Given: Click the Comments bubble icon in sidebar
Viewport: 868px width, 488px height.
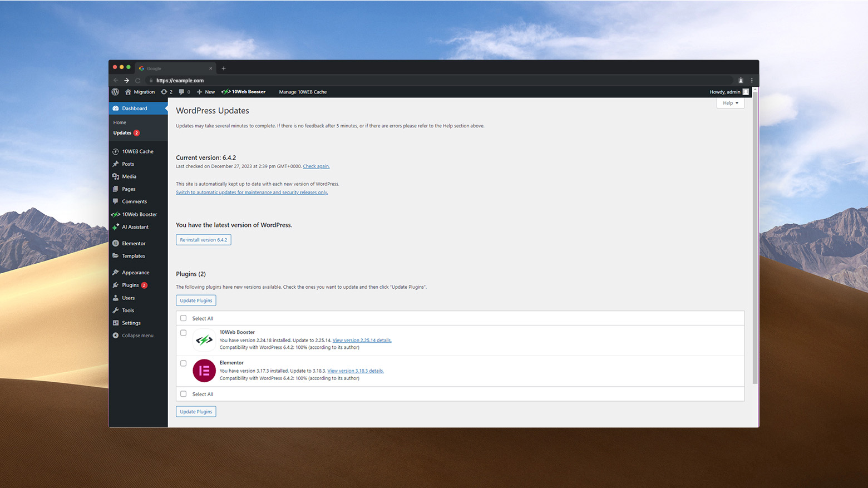Looking at the screenshot, I should pyautogui.click(x=115, y=201).
